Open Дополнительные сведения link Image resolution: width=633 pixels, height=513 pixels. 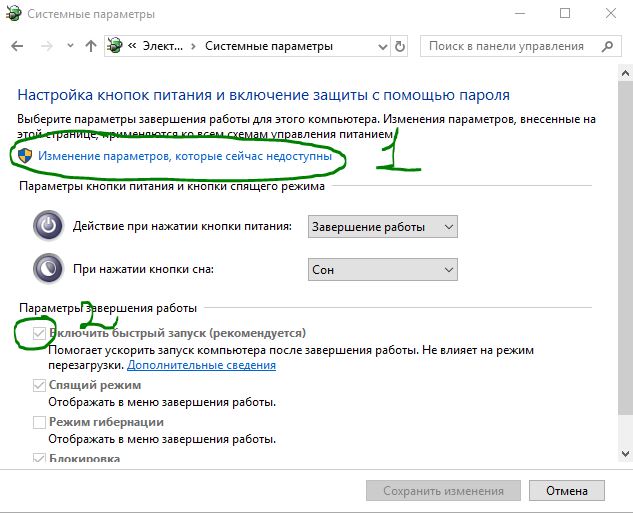click(x=201, y=365)
